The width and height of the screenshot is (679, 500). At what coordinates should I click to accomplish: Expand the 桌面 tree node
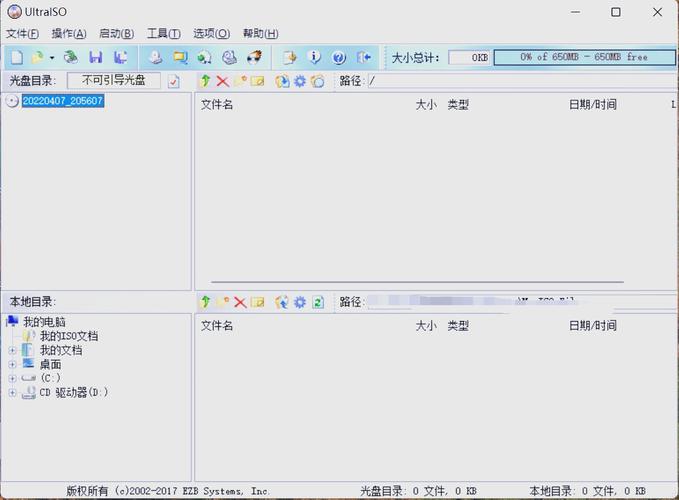pos(12,365)
